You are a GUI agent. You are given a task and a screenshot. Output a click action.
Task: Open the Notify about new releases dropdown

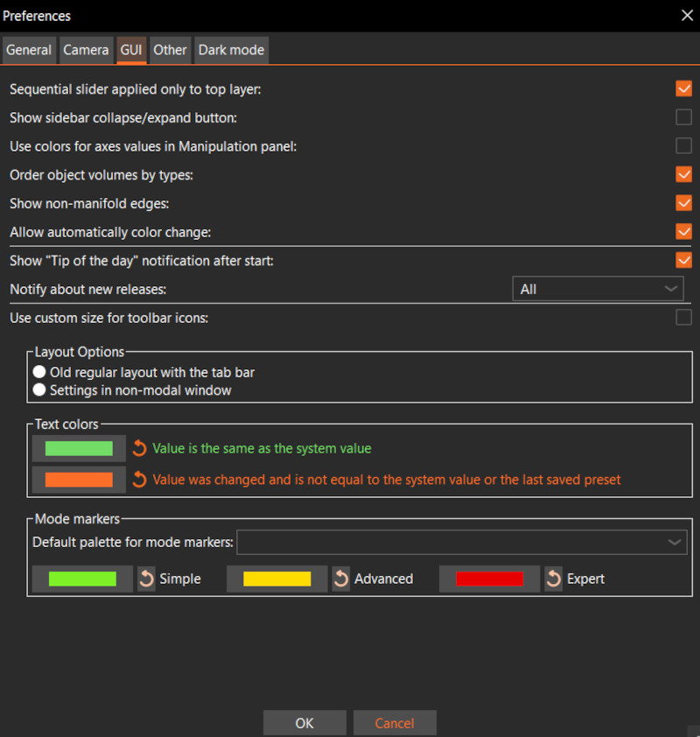click(x=598, y=289)
